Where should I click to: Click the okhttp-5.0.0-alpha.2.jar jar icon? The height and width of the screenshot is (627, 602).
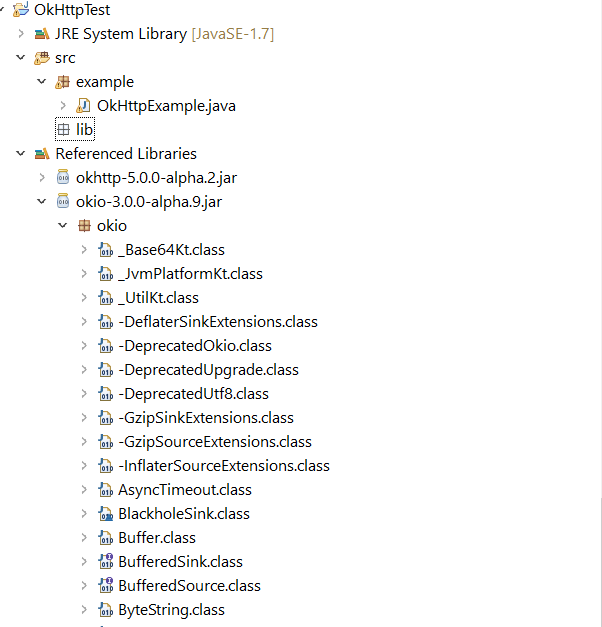click(x=63, y=177)
